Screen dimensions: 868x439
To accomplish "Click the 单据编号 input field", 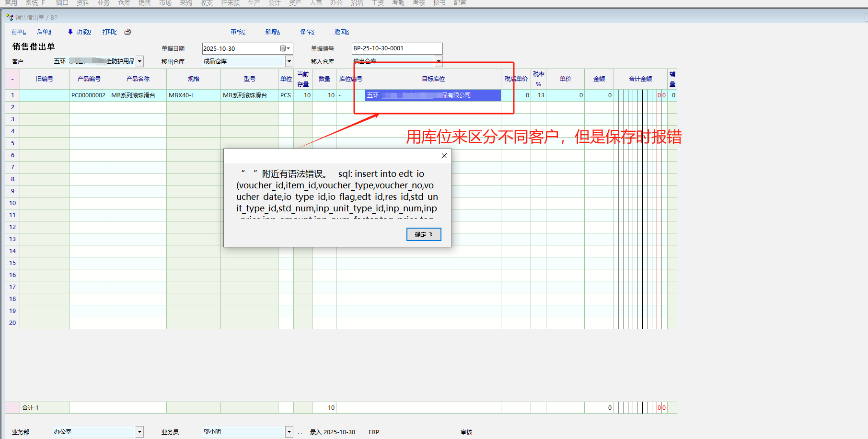I will coord(397,48).
